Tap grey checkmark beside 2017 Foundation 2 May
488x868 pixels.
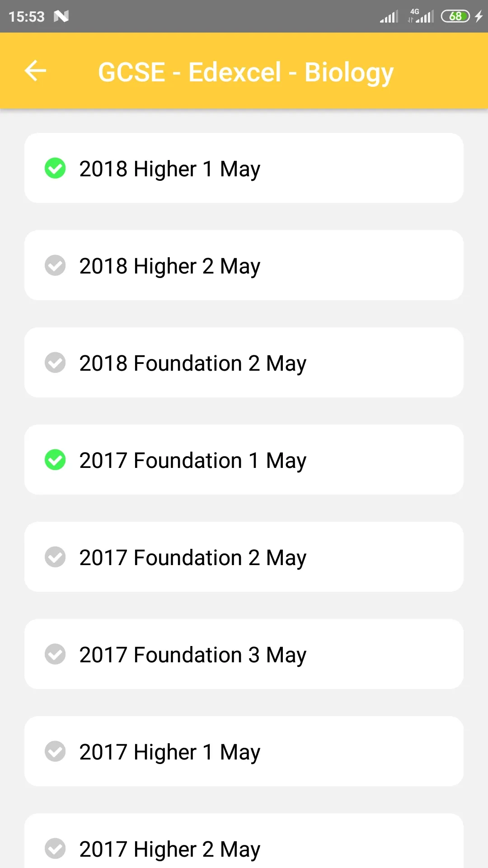pos(55,557)
